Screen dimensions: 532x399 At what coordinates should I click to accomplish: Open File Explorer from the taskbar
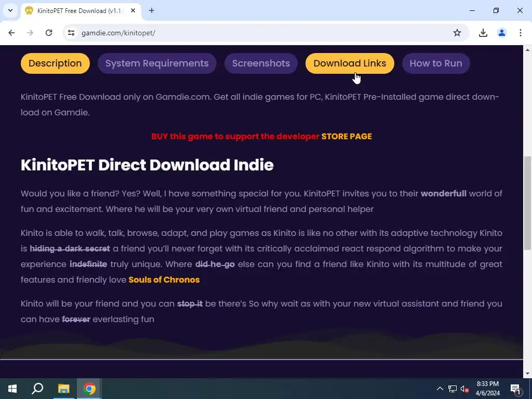pyautogui.click(x=63, y=389)
